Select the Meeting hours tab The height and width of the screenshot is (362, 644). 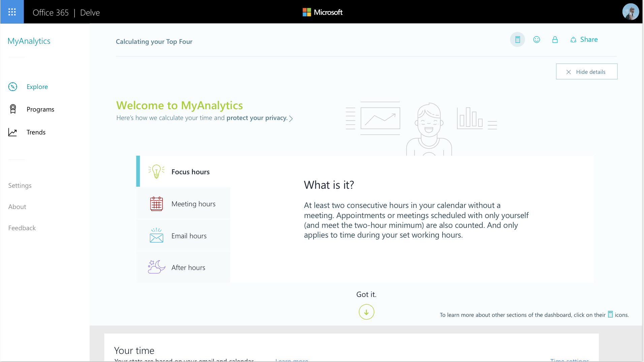[x=193, y=204]
